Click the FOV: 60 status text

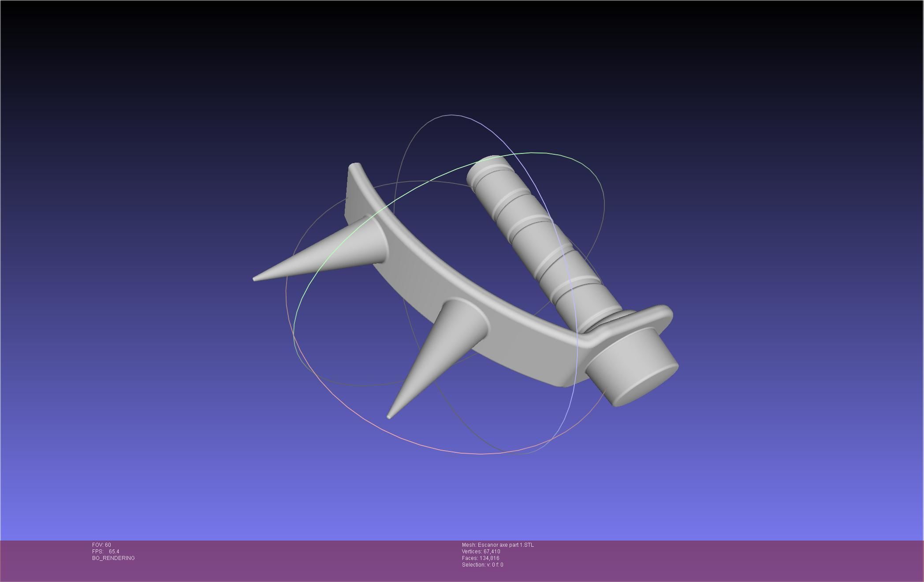pos(101,545)
